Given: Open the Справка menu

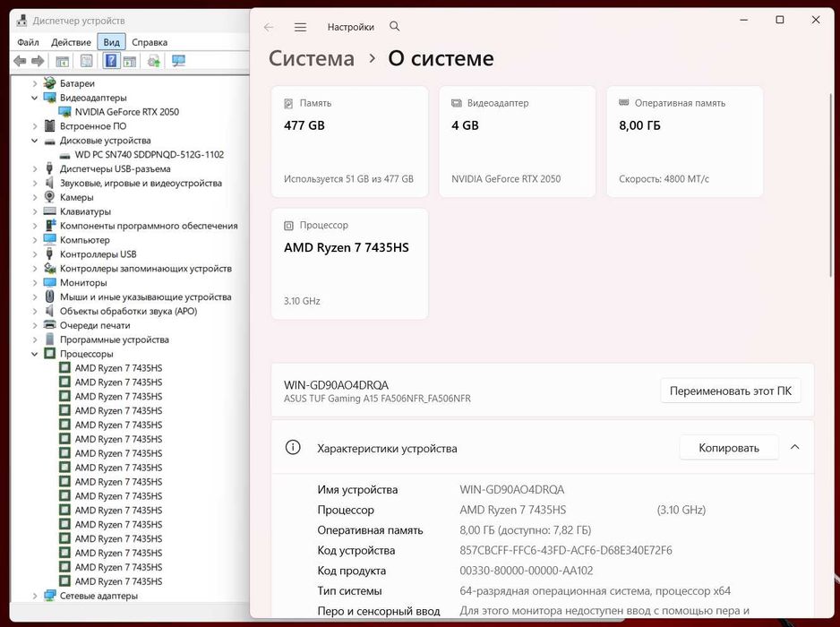Looking at the screenshot, I should click(x=150, y=42).
